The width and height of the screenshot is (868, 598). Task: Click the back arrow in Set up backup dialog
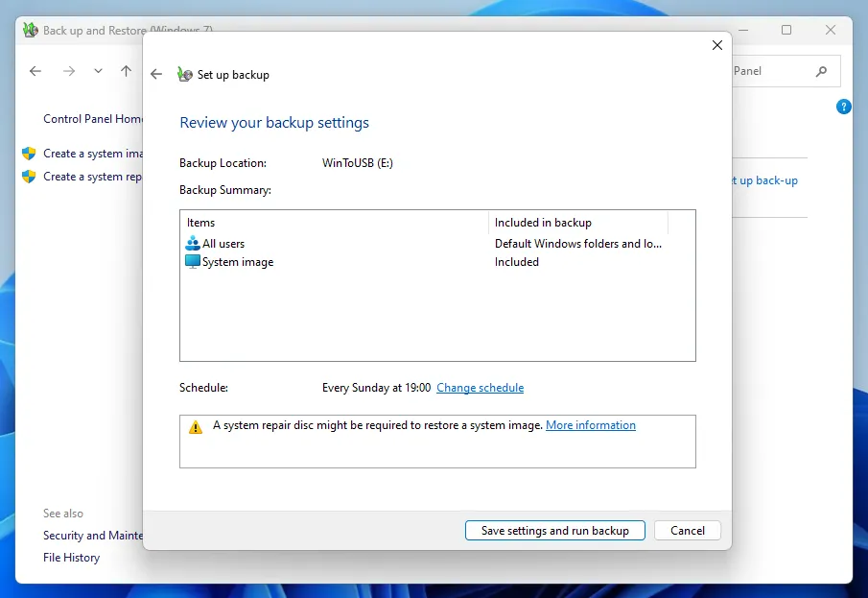(x=156, y=75)
